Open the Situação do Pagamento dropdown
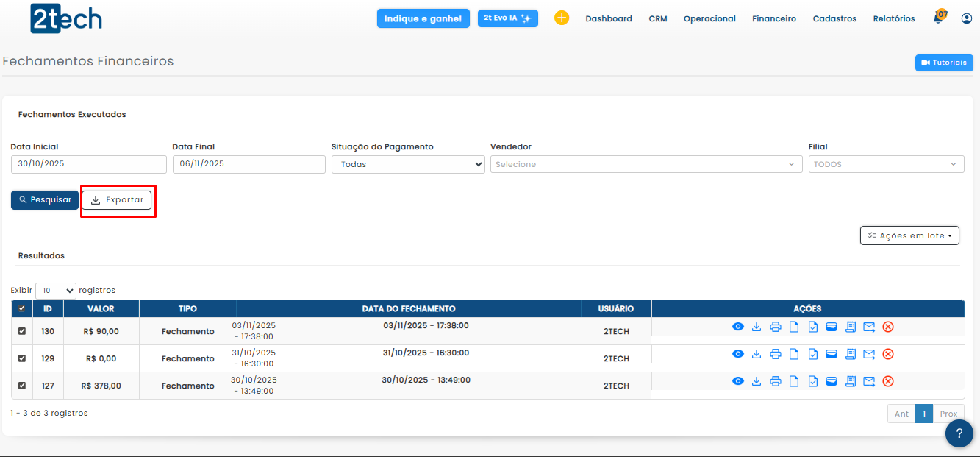 pos(408,165)
